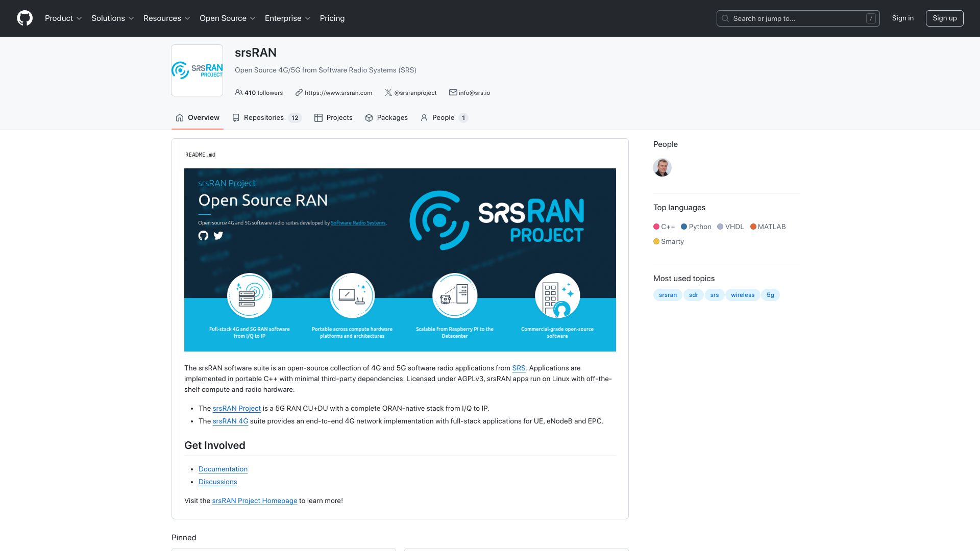Open the Discussions link
This screenshot has height=551, width=980.
click(x=218, y=482)
